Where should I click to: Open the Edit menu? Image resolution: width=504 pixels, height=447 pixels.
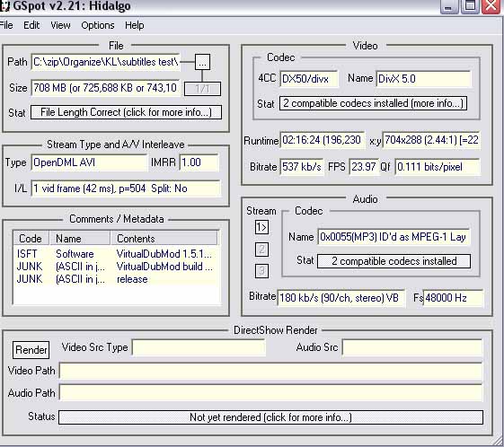pos(31,25)
